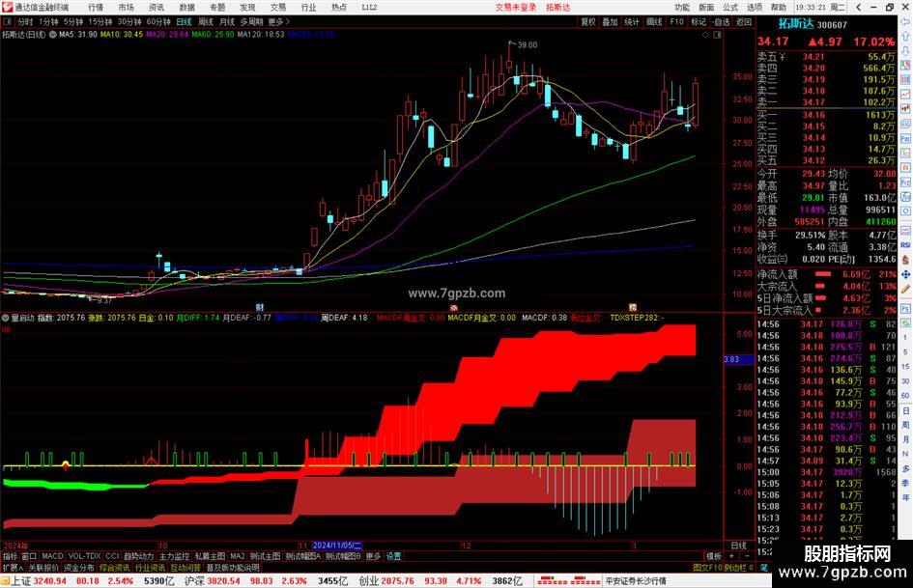
Task: Open the F10 company info
Action: 676,21
